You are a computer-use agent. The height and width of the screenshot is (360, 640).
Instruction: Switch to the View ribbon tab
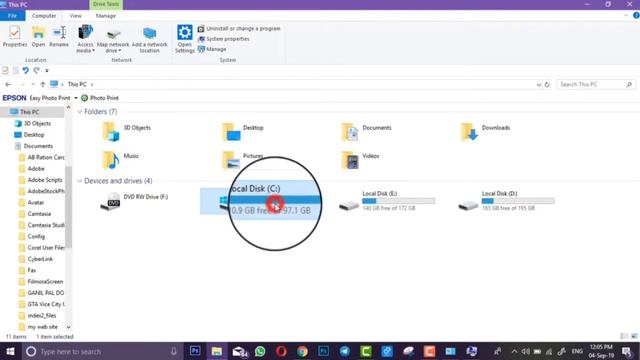(x=76, y=16)
